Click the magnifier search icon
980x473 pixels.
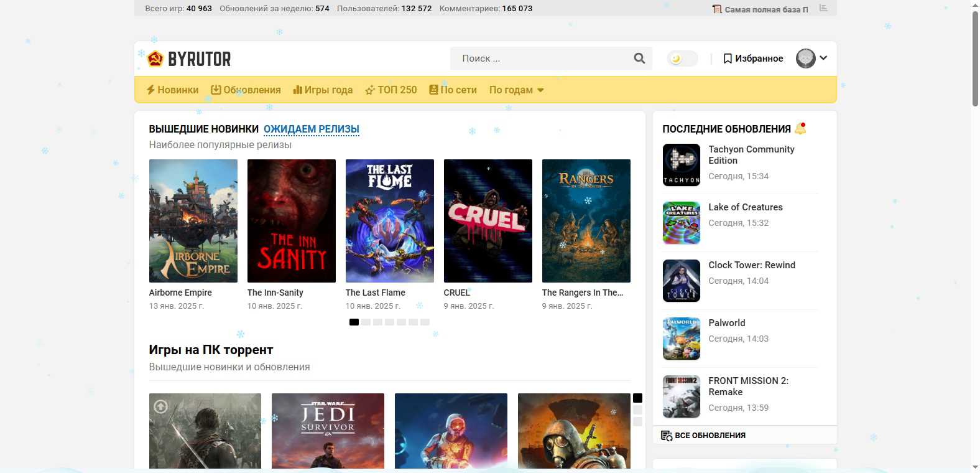(639, 59)
